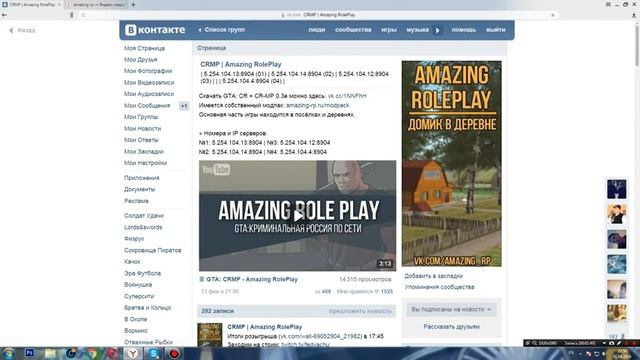Click Рассказать друзьям button

point(451,327)
